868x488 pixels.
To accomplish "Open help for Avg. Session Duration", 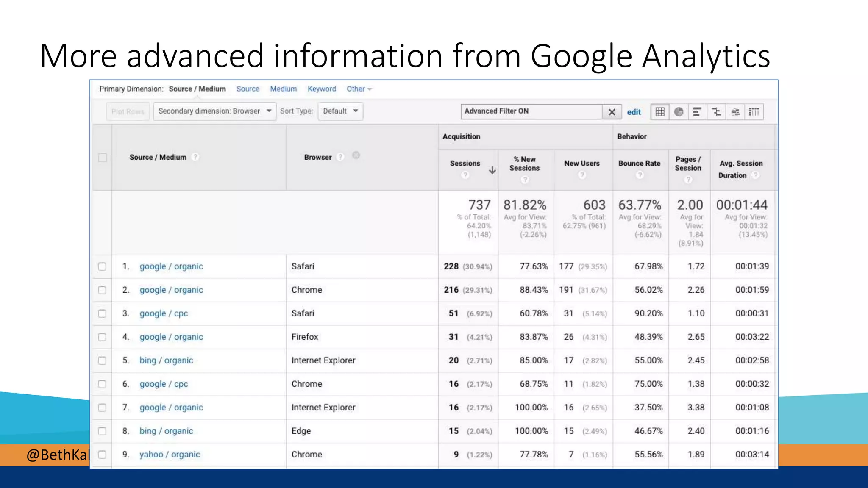I will [755, 175].
